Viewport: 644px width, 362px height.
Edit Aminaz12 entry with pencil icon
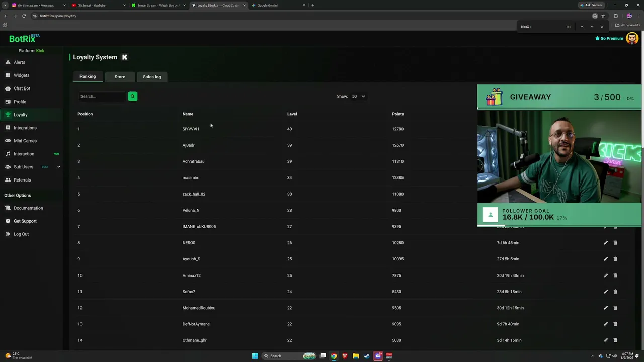pos(606,276)
